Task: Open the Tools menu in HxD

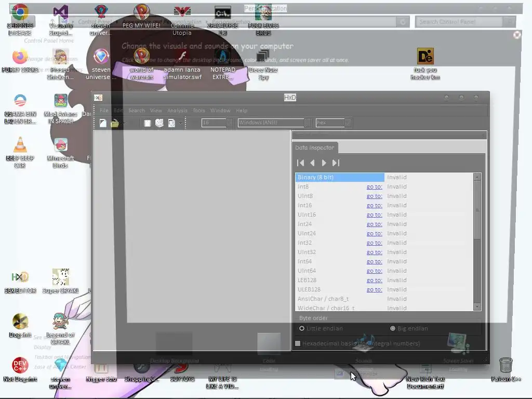Action: click(199, 111)
